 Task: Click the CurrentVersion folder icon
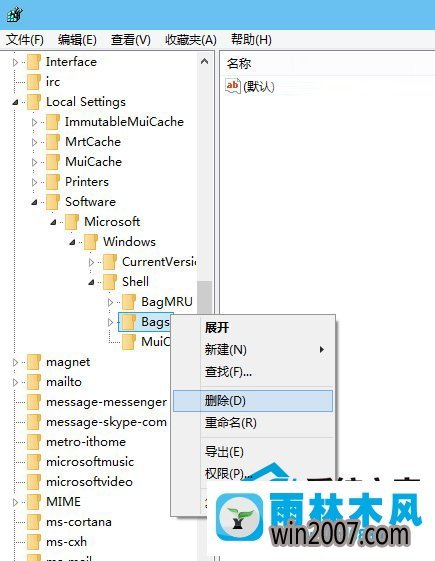coord(110,262)
